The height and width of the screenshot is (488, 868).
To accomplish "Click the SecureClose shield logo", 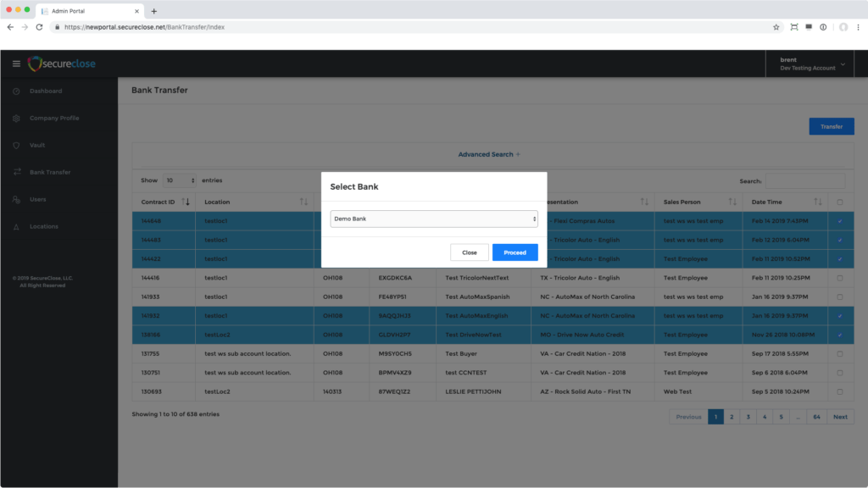I will [35, 64].
